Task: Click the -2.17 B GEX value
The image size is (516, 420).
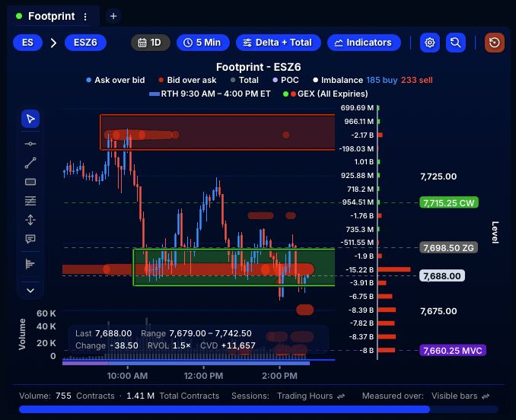Action: 362,135
